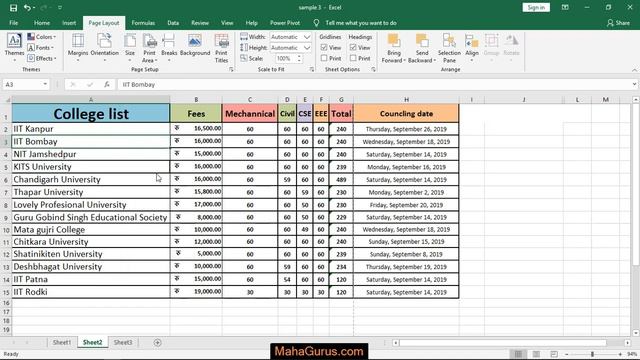Open the Sheet3 worksheet tab

123,343
